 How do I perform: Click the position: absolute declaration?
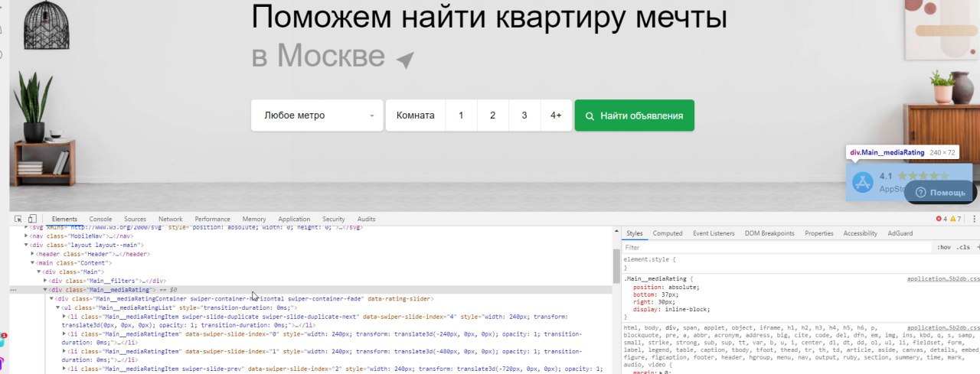point(665,288)
